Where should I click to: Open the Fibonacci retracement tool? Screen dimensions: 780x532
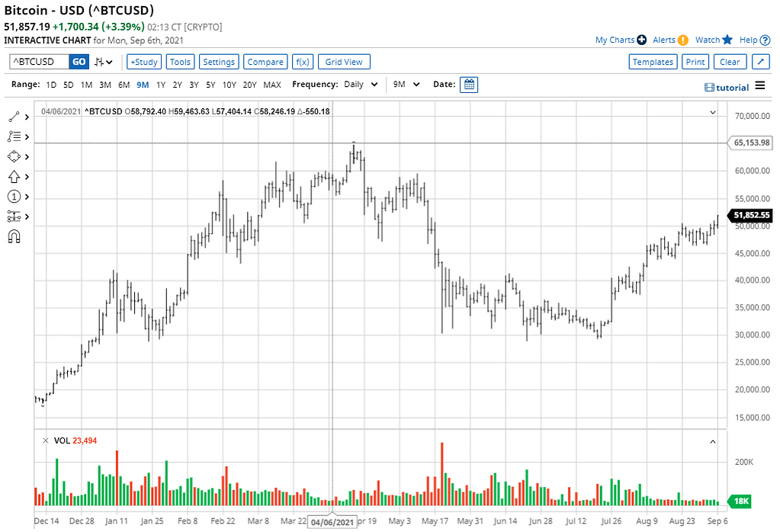tap(14, 136)
